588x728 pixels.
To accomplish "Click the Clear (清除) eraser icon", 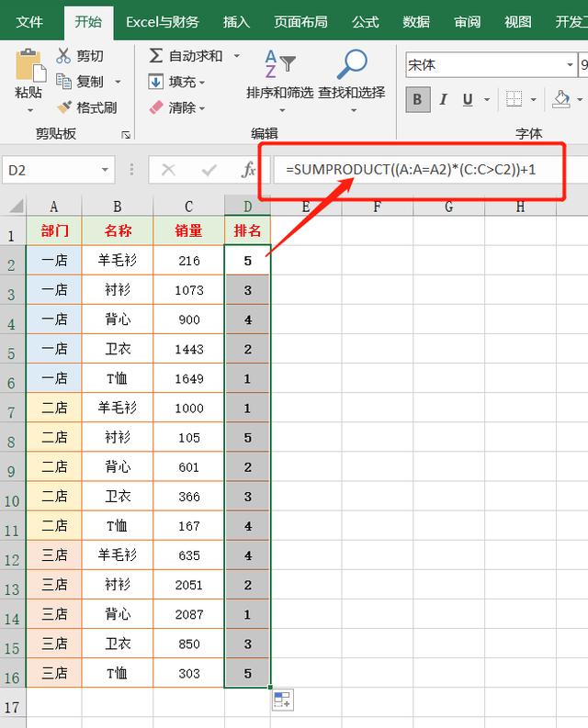I will point(155,107).
